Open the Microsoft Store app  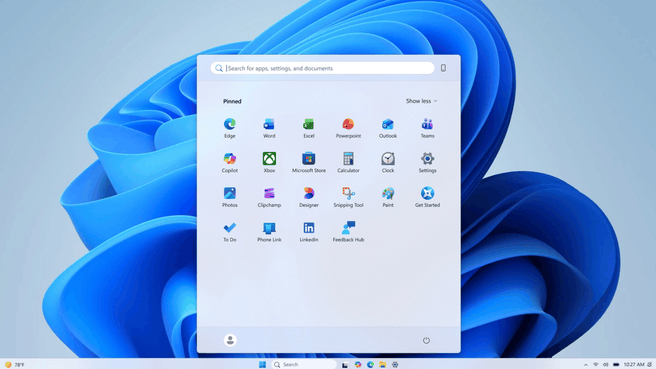click(x=309, y=162)
